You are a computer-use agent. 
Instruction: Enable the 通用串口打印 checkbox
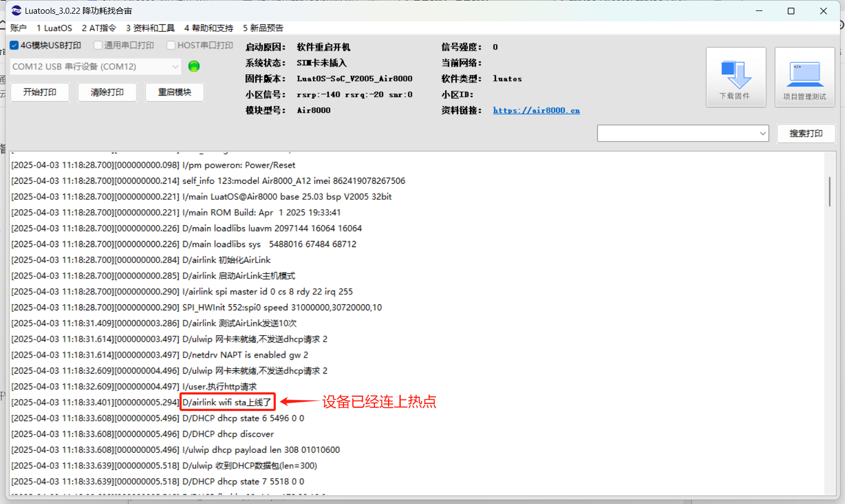[98, 45]
